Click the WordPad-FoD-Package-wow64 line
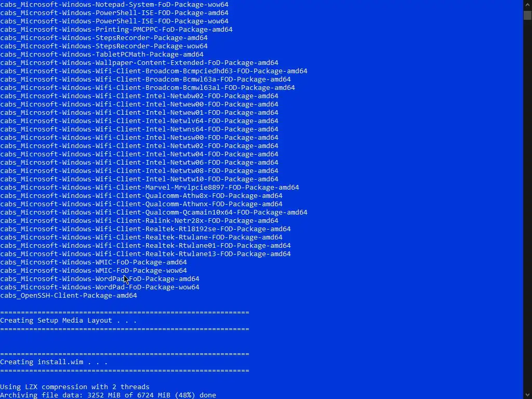Screen dimensions: 532x399 pos(100,287)
